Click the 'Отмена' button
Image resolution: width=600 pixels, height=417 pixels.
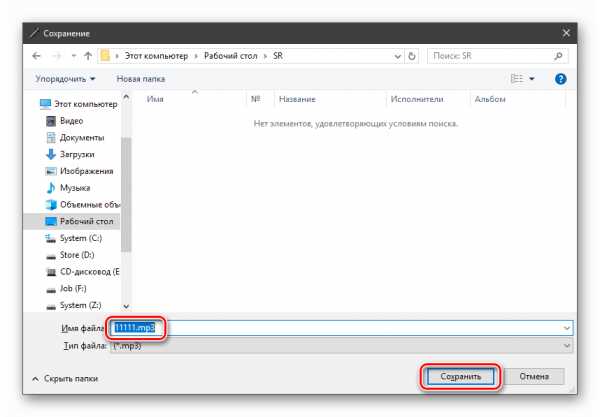point(534,377)
